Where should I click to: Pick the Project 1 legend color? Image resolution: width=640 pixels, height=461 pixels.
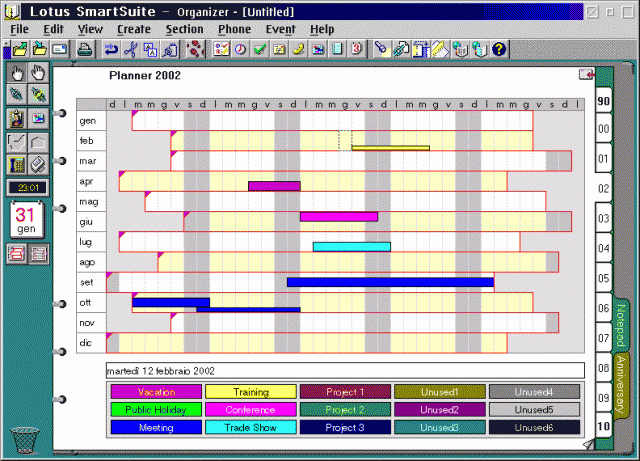coord(345,392)
